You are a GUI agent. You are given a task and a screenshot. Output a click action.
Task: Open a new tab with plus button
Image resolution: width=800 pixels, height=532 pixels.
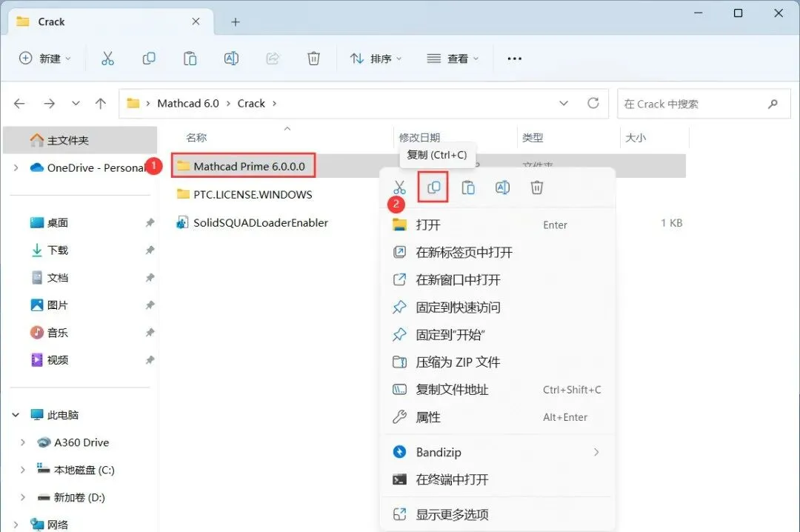click(x=236, y=22)
